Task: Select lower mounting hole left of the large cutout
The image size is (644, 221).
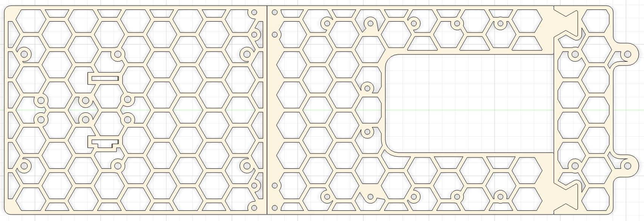Action: click(x=367, y=132)
